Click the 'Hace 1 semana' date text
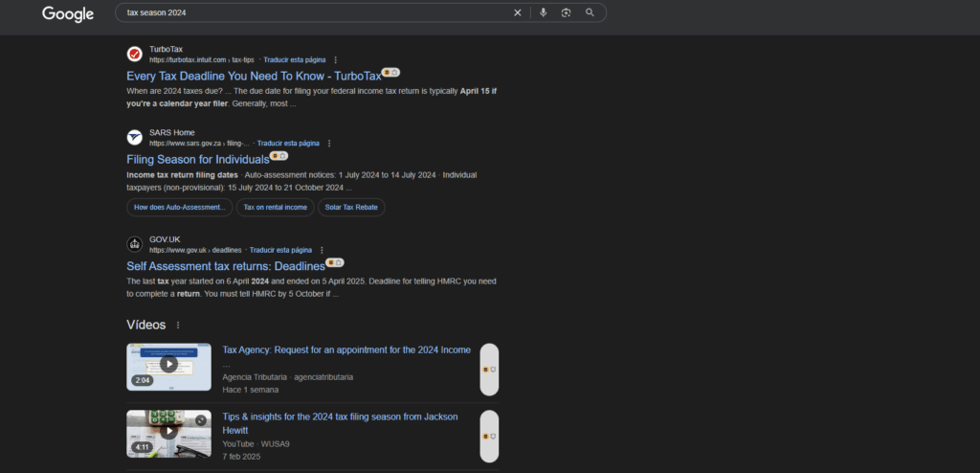This screenshot has height=473, width=980. [251, 390]
